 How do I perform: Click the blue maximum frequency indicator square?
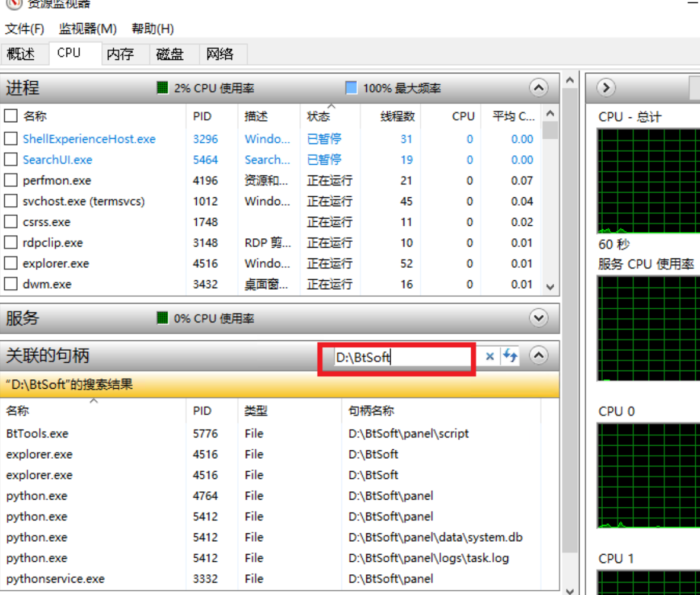[351, 88]
